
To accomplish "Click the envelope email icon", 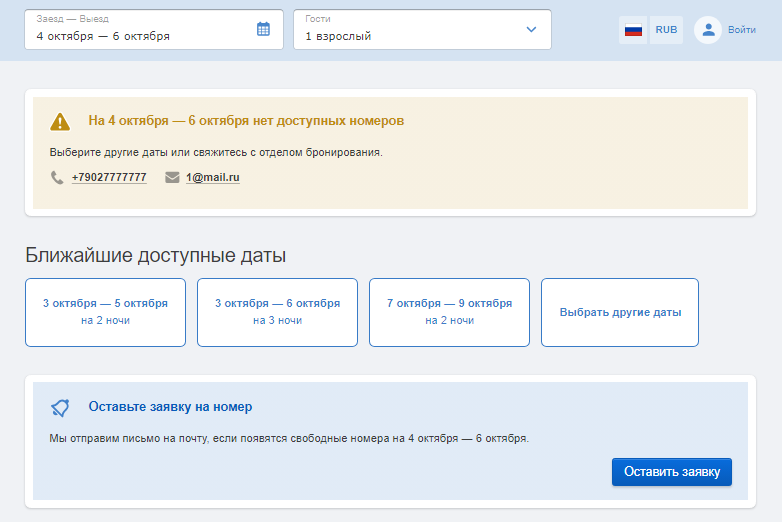I will [172, 177].
